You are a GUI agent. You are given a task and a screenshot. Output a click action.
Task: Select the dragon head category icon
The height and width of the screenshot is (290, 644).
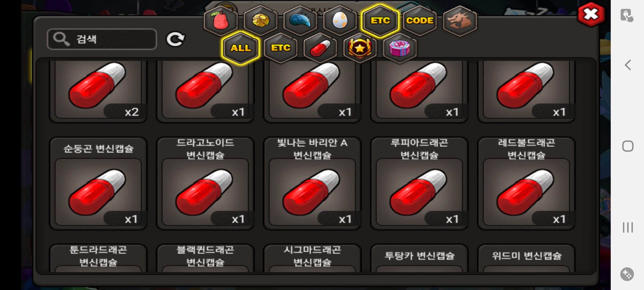click(460, 20)
